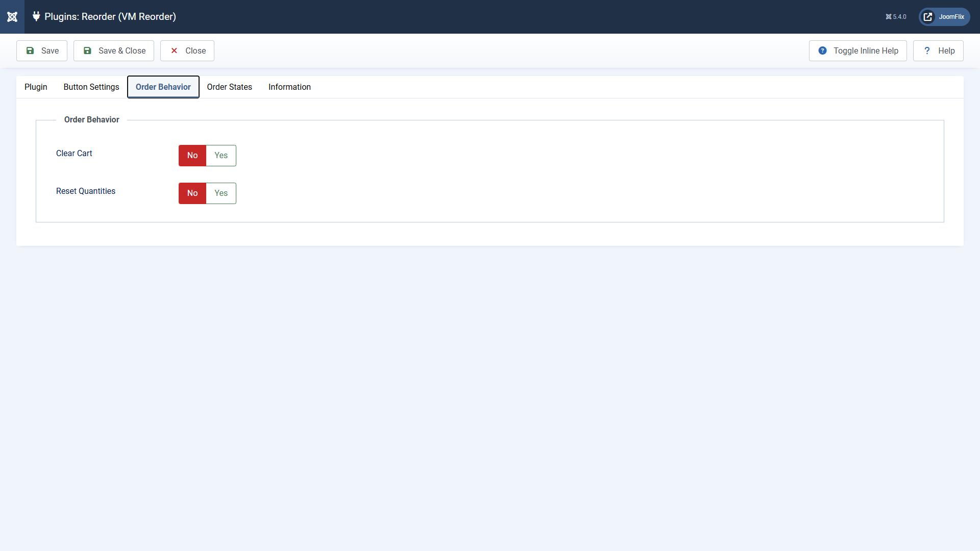980x551 pixels.
Task: Click the floppy disk icon on Save
Action: click(x=30, y=51)
